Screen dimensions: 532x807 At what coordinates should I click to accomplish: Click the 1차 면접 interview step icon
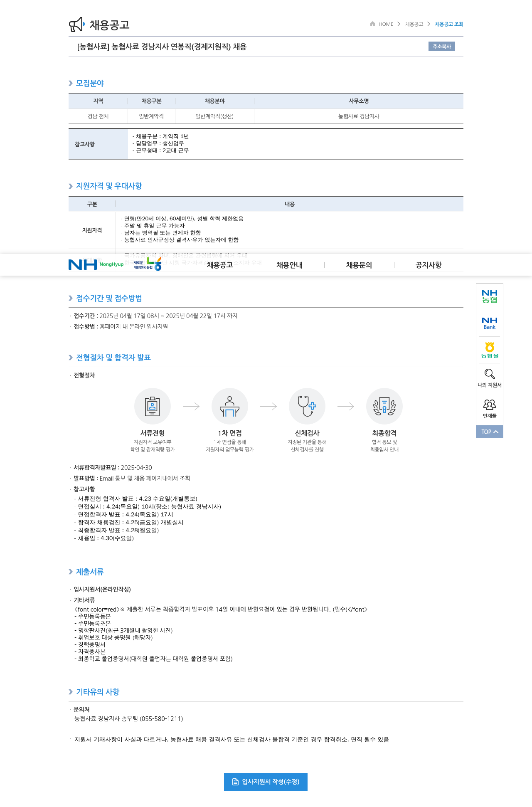[230, 406]
